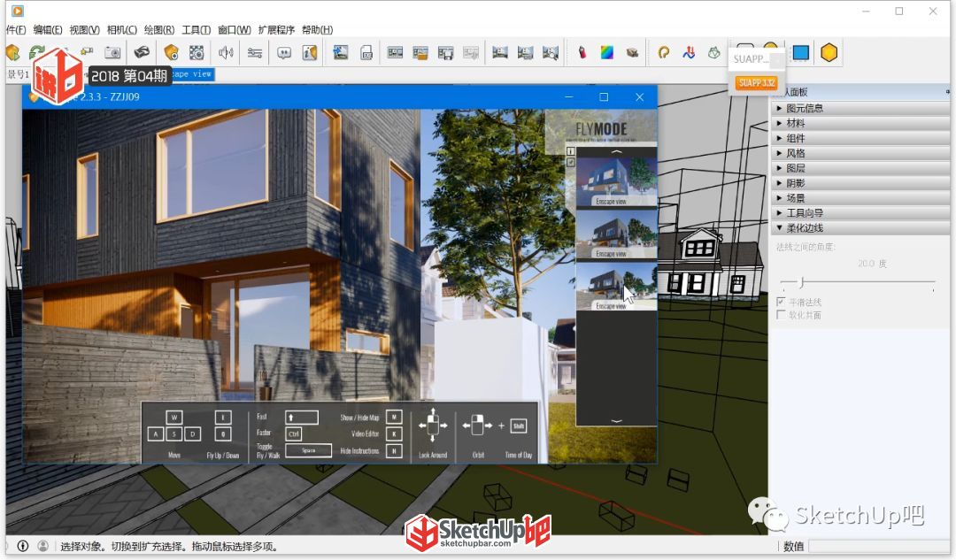Expand the 材料 panel
Screen dimensions: 956x560
coord(860,123)
